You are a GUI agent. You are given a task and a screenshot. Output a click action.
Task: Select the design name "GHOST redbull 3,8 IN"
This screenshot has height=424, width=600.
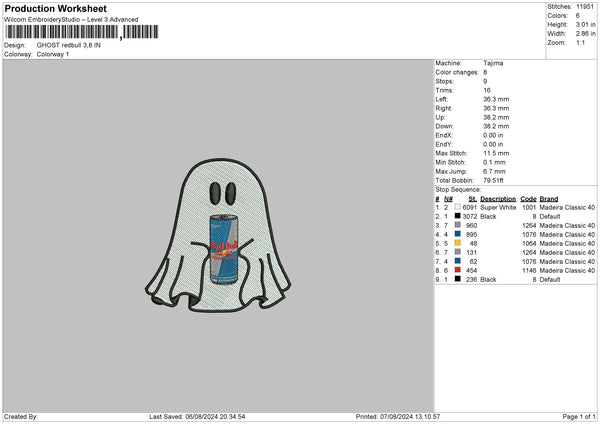[x=69, y=45]
